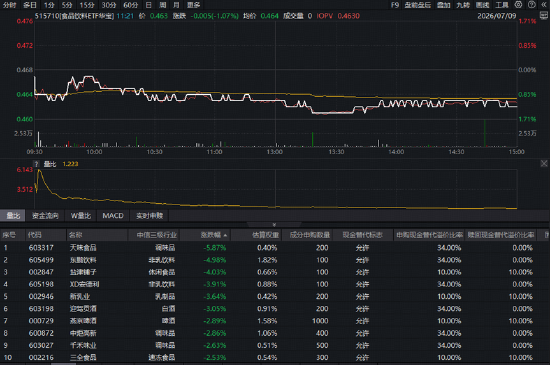Image resolution: width=550 pixels, height=365 pixels.
Task: Click stock code 605499
Action: click(41, 260)
